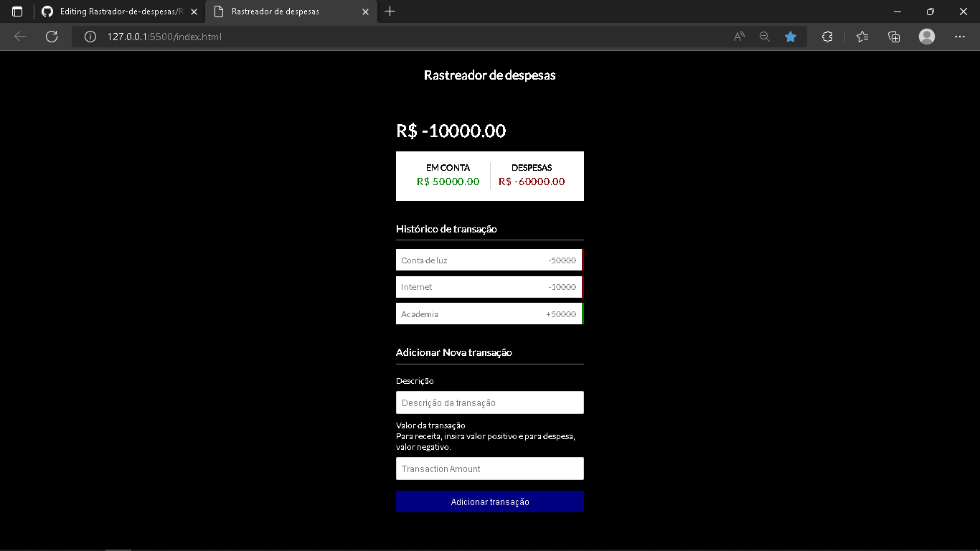The image size is (980, 551).
Task: Open a new browser tab
Action: [x=389, y=11]
